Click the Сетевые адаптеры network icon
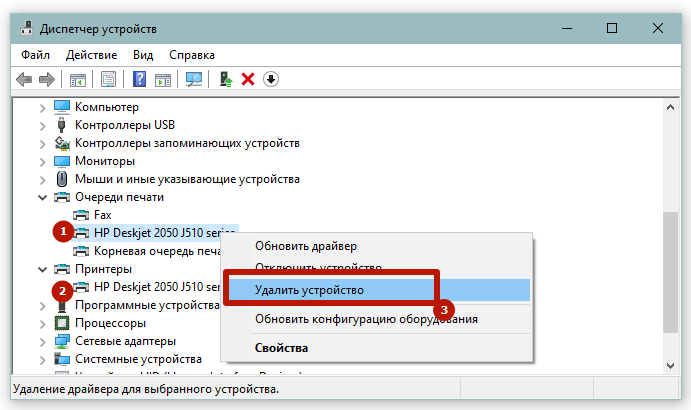Screen dimensions: 691x410 coord(62,341)
